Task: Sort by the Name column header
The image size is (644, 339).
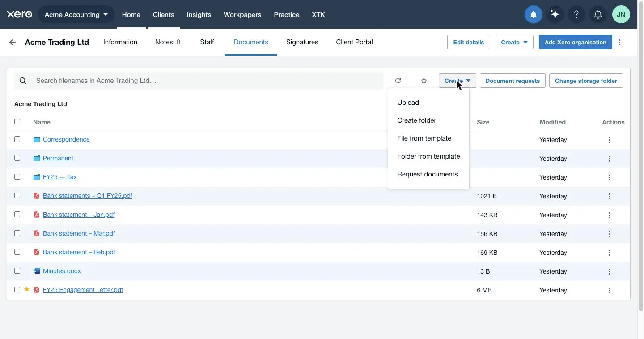Action: click(x=42, y=122)
